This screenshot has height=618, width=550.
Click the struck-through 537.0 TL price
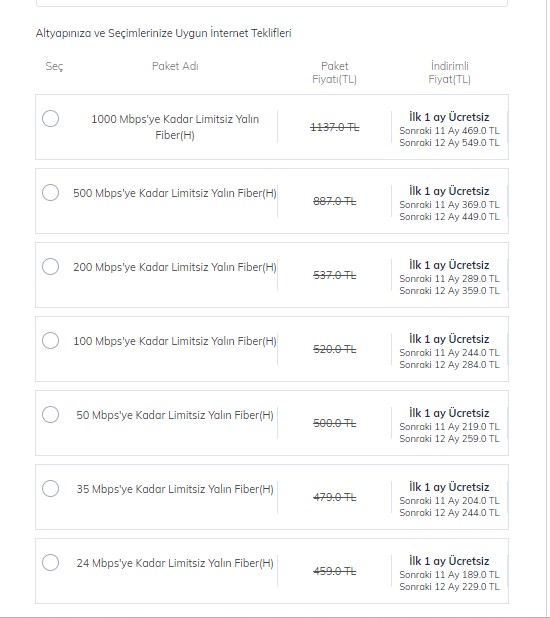click(x=335, y=275)
